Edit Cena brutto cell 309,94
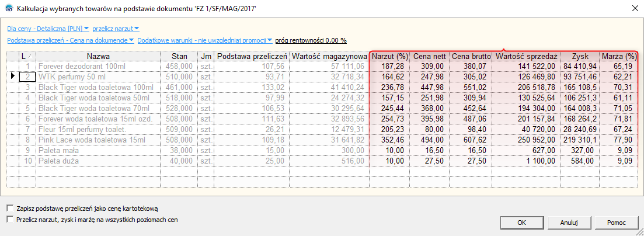This screenshot has width=644, height=236. click(471, 98)
